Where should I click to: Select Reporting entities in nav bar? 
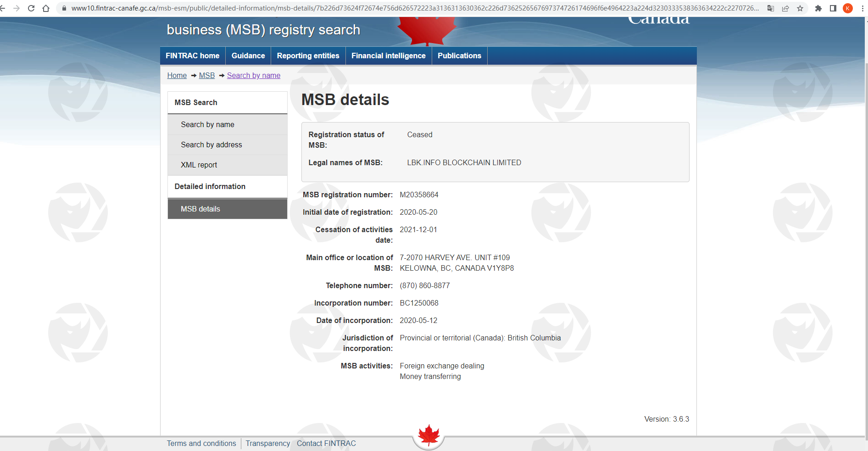click(x=308, y=56)
